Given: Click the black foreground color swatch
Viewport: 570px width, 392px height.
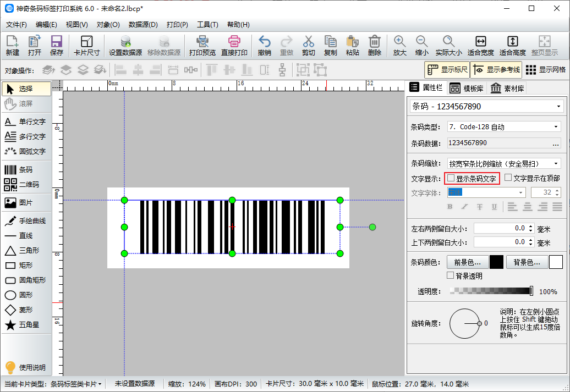Looking at the screenshot, I should 496,262.
